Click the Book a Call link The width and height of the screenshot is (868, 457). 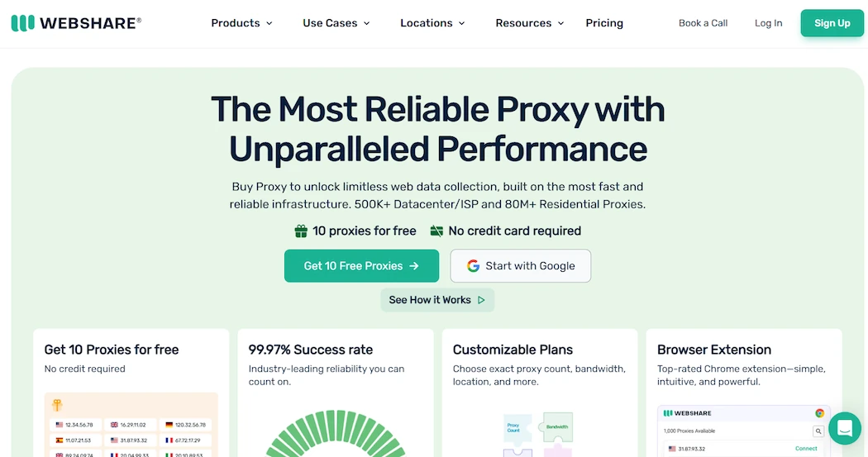tap(703, 23)
